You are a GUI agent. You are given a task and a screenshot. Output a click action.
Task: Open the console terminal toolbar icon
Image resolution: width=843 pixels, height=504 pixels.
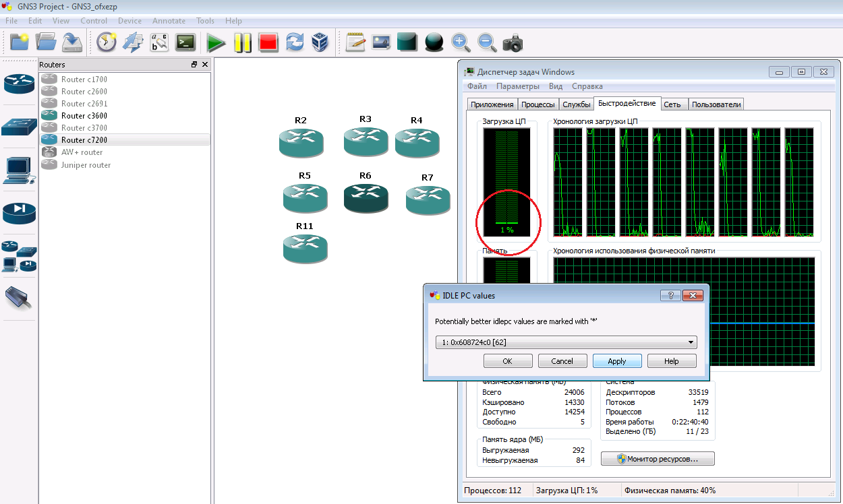(x=185, y=43)
